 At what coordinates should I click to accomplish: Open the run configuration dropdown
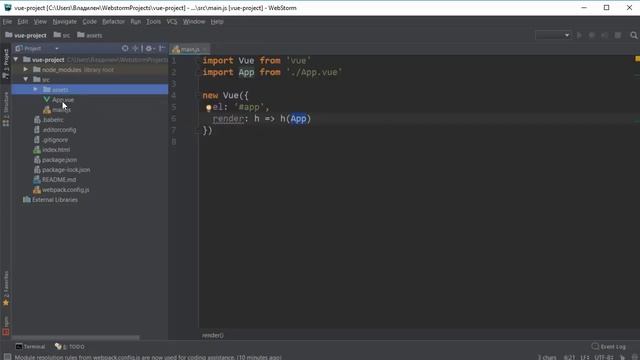(553, 36)
